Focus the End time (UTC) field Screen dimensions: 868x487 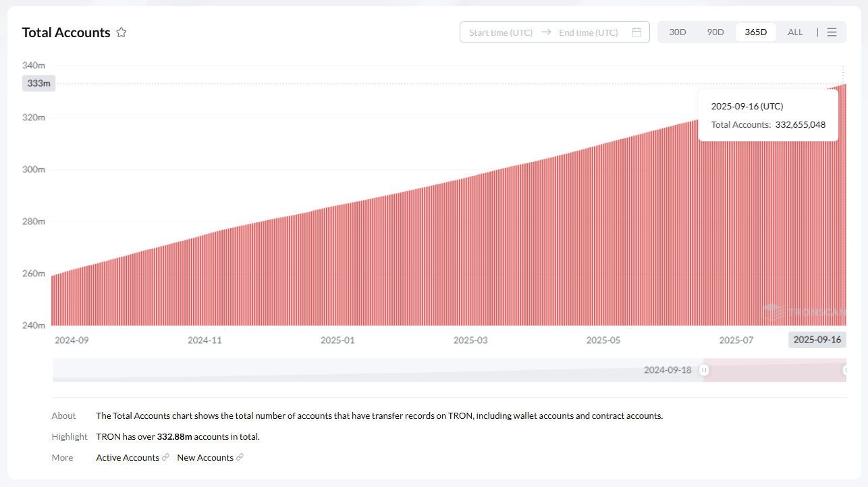point(588,32)
